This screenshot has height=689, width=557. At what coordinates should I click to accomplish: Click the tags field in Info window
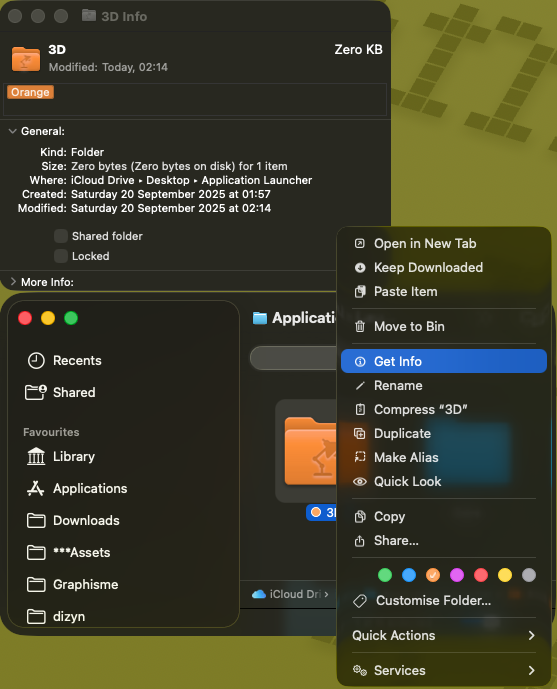(195, 100)
